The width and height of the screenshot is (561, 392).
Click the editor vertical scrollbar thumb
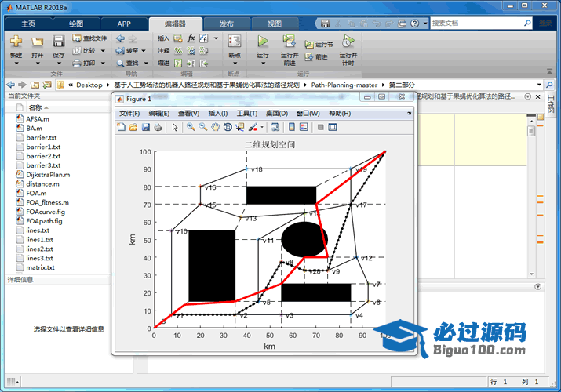click(x=531, y=131)
